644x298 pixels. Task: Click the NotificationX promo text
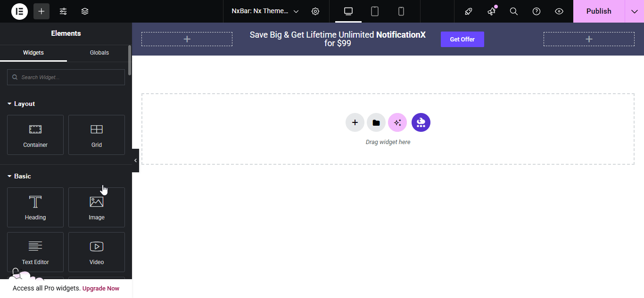[338, 39]
